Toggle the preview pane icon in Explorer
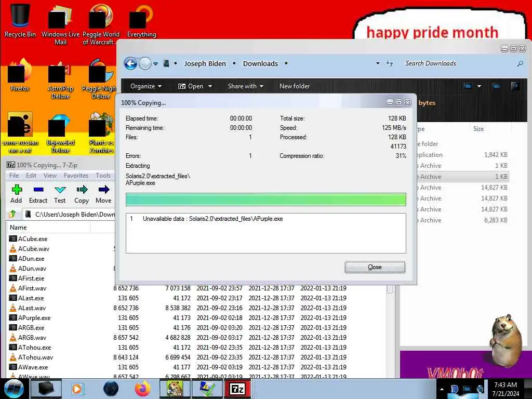The image size is (532, 399). click(496, 86)
